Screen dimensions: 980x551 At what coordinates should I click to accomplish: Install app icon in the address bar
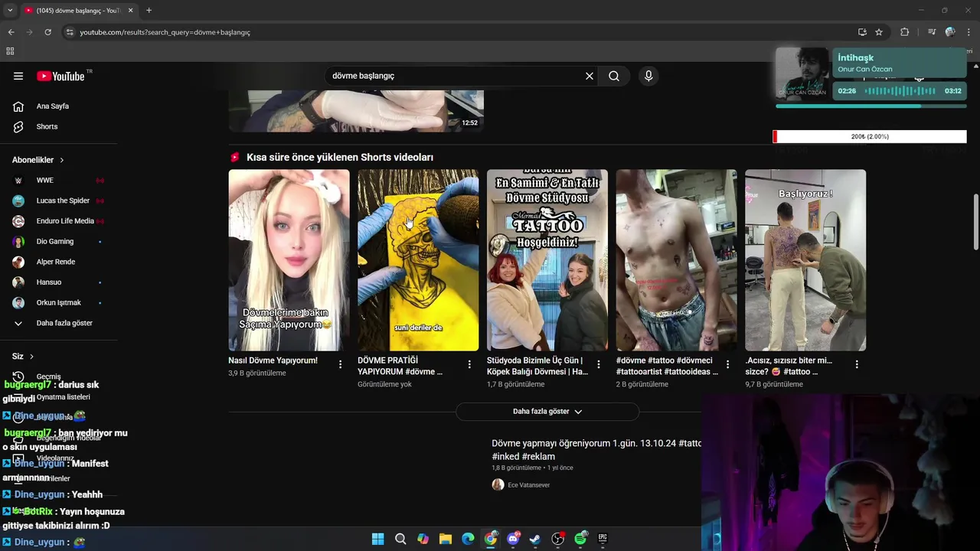[x=862, y=32]
